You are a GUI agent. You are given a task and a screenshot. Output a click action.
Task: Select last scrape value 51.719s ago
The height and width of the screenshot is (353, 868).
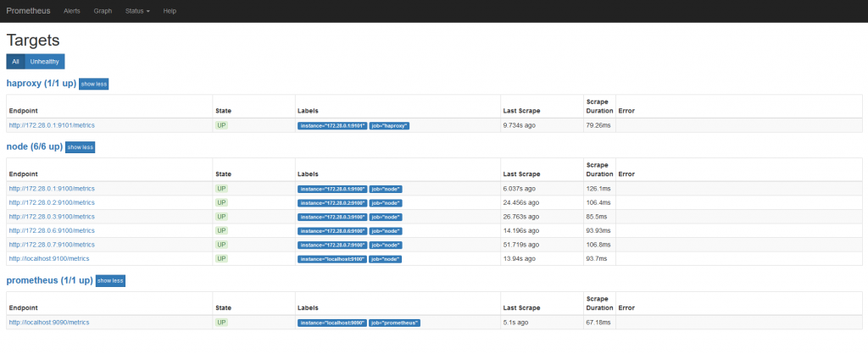point(521,245)
